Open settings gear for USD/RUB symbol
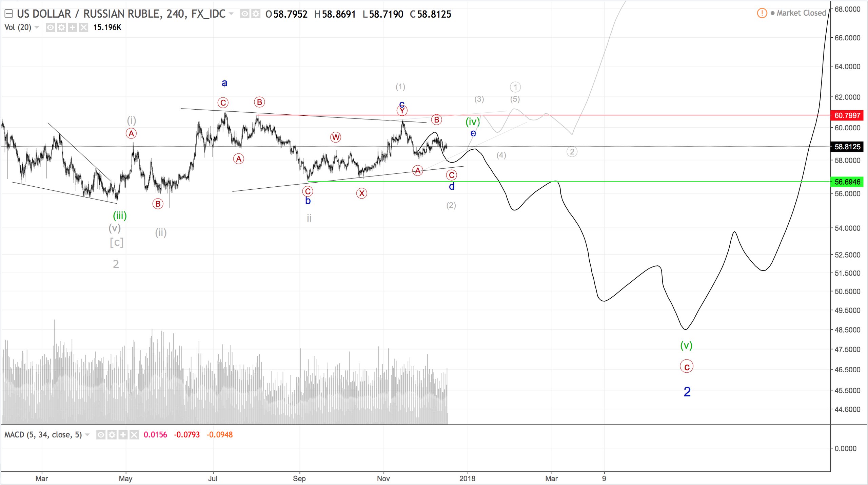This screenshot has width=868, height=485. click(x=256, y=14)
